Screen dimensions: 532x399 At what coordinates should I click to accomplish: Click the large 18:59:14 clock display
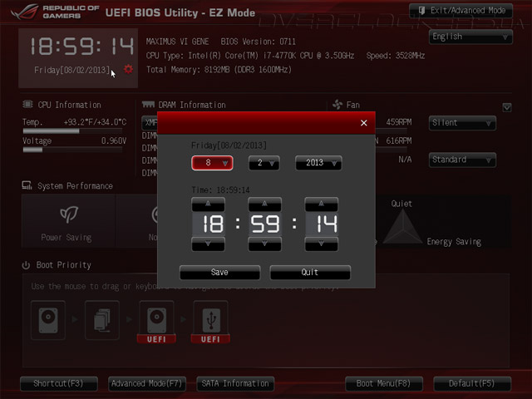tap(81, 46)
